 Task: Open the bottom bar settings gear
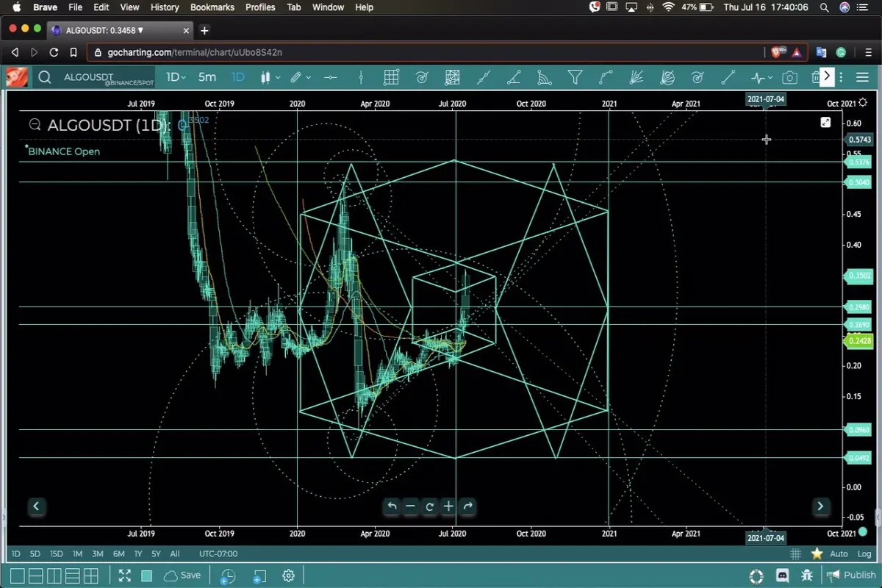click(288, 576)
